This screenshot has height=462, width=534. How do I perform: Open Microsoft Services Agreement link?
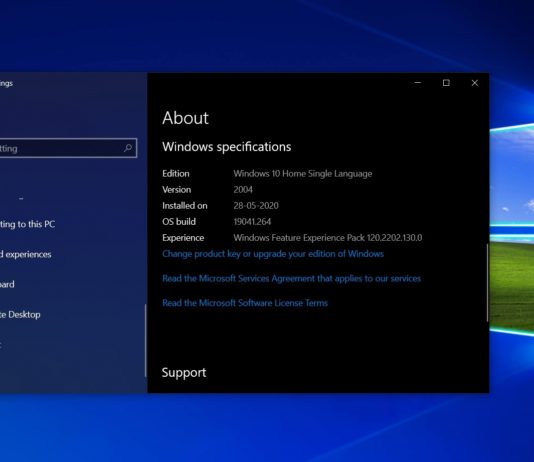[x=291, y=278]
